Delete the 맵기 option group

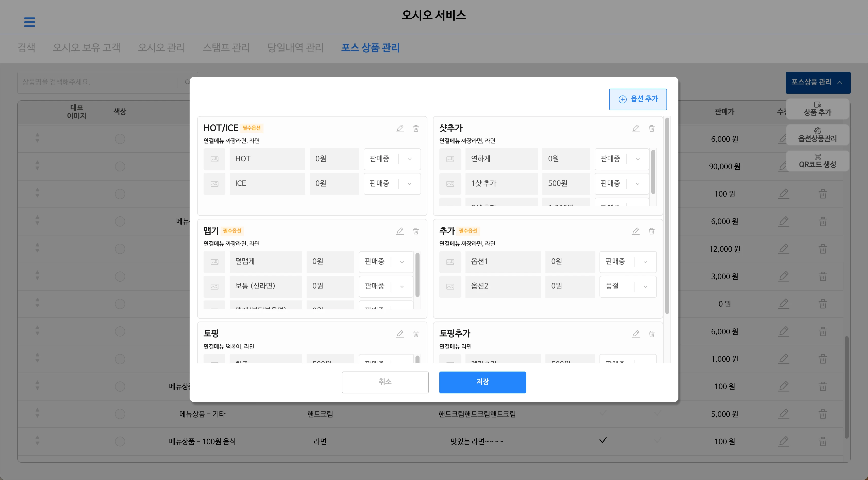coord(416,231)
